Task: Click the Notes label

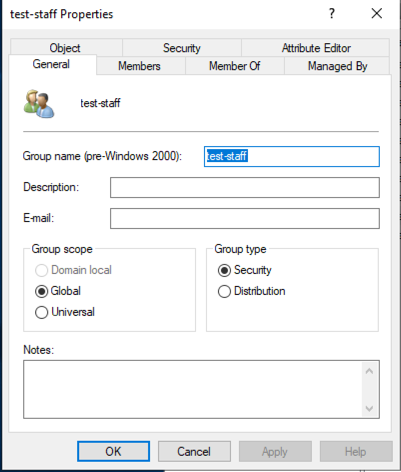Action: pyautogui.click(x=38, y=350)
